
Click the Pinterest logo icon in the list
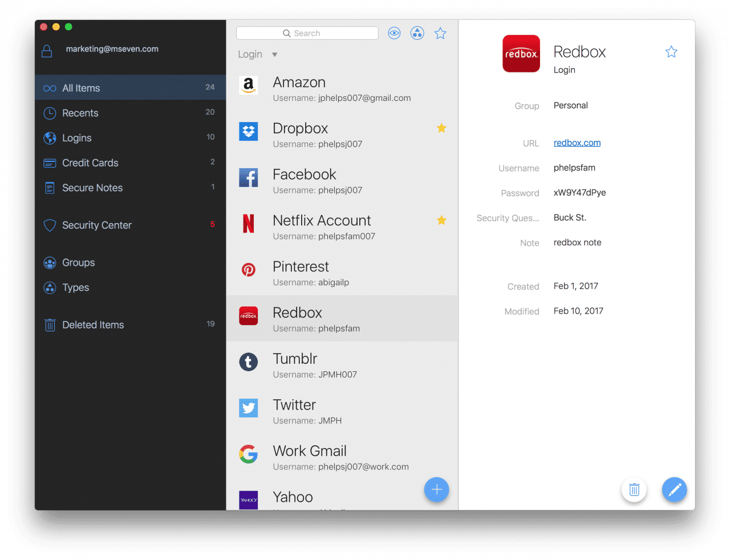coord(248,270)
